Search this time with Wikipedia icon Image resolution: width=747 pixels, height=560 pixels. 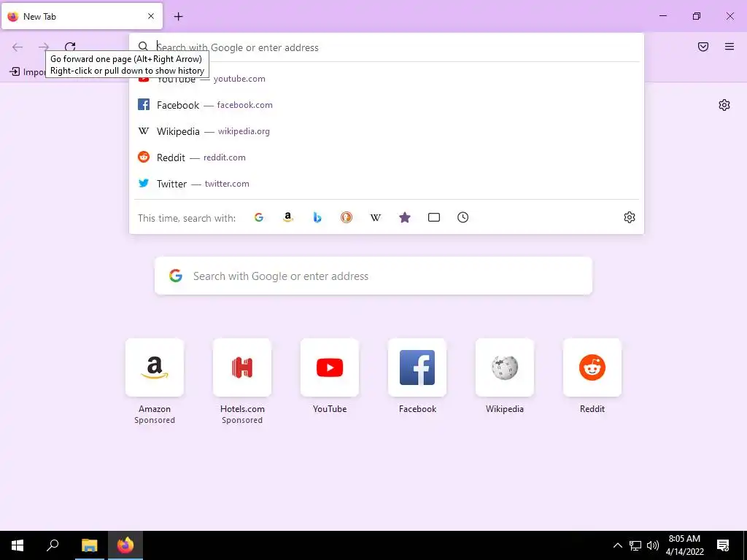376,217
